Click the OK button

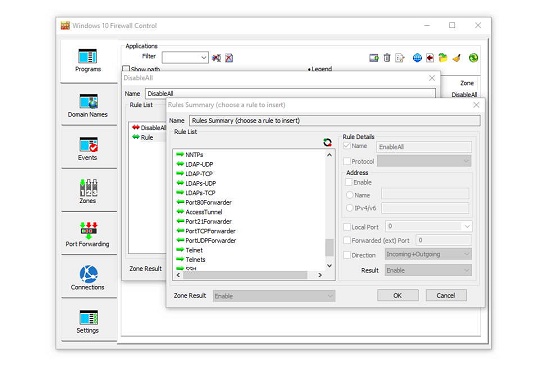[398, 295]
